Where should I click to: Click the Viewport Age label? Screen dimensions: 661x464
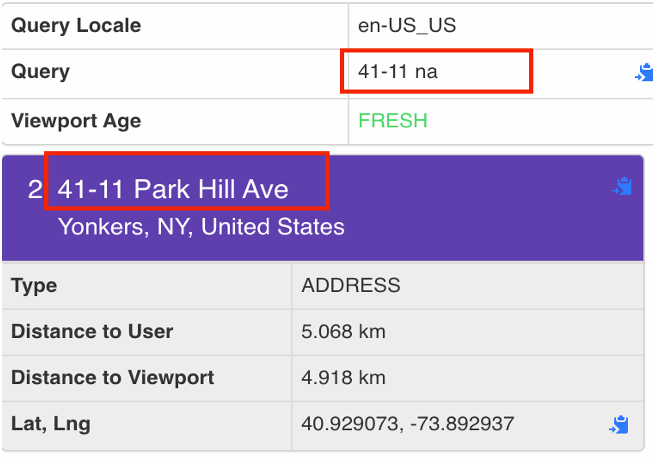(76, 121)
